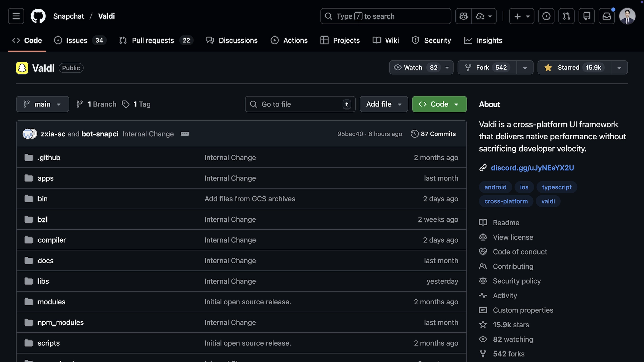The image size is (644, 362).
Task: Open the main branch dropdown
Action: tap(43, 104)
